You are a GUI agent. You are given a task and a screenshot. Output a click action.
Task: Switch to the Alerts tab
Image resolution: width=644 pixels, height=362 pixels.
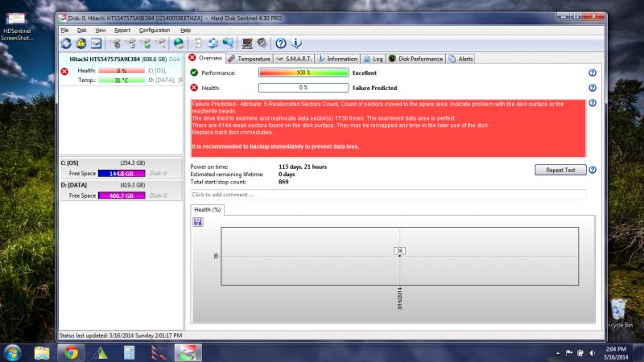[x=460, y=59]
